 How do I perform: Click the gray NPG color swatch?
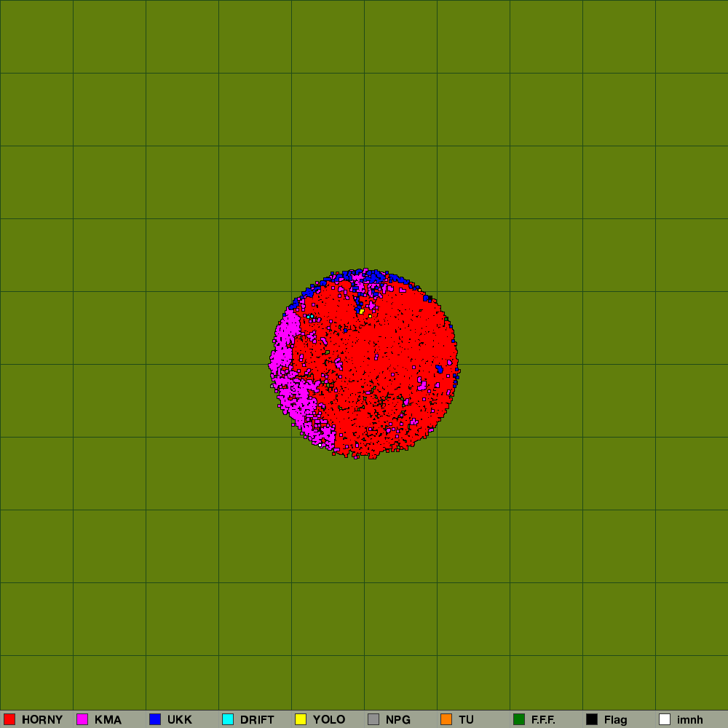click(x=373, y=719)
